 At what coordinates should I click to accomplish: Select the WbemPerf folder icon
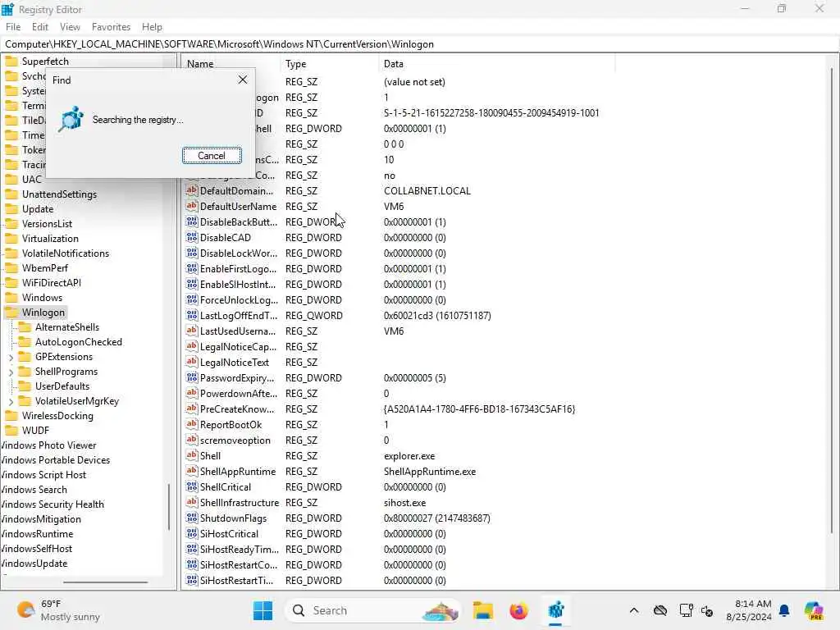coord(11,268)
